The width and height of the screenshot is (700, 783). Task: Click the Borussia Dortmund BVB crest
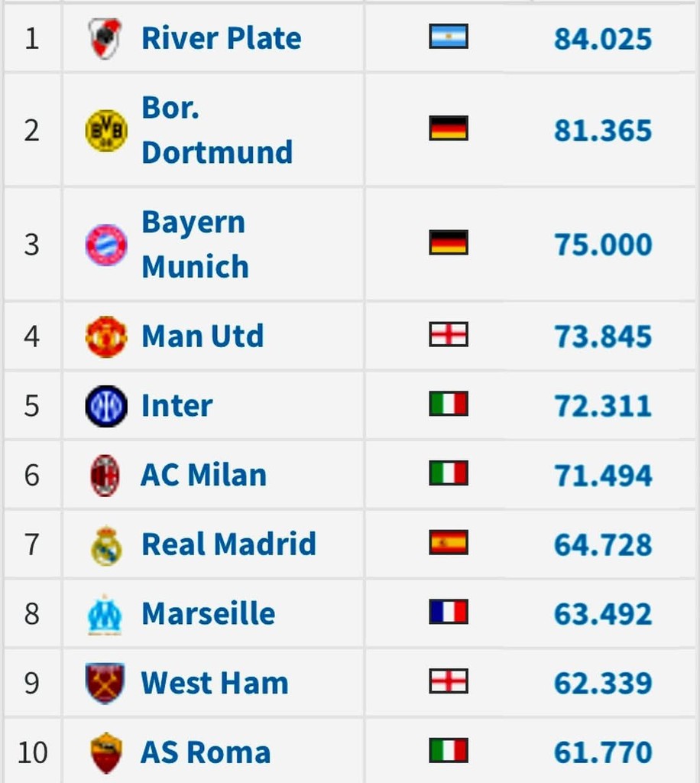pos(105,130)
